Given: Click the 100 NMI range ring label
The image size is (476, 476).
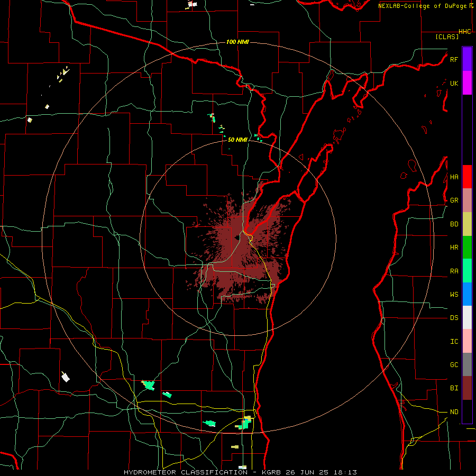Looking at the screenshot, I should 237,42.
